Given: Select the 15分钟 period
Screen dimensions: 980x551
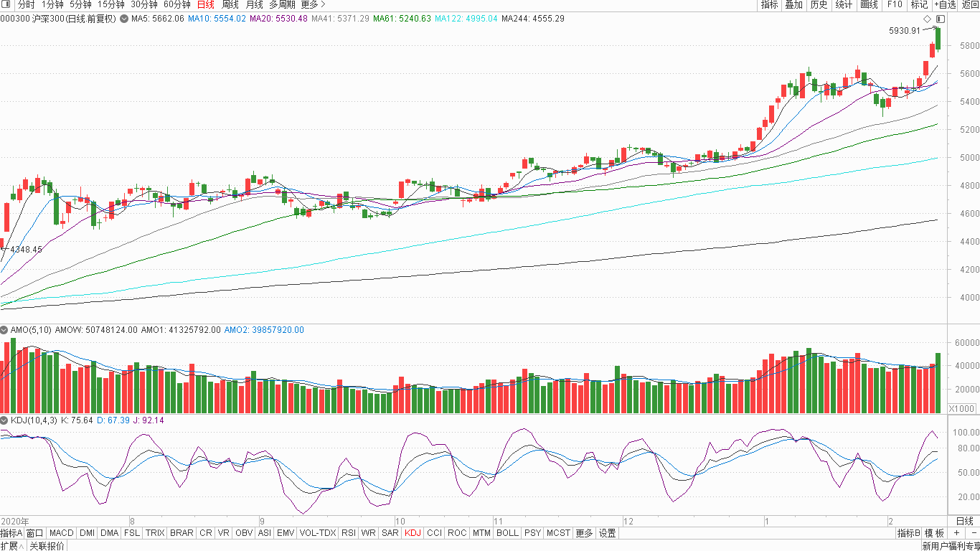Looking at the screenshot, I should tap(110, 4).
